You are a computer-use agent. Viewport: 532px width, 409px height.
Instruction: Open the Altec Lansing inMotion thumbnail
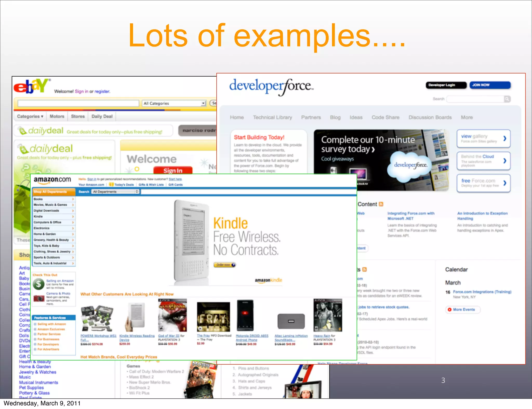point(291,321)
